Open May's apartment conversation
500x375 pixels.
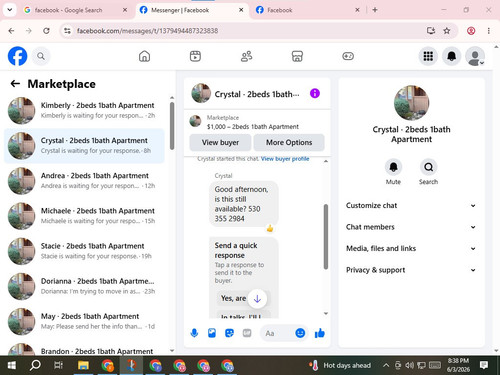[84, 321]
